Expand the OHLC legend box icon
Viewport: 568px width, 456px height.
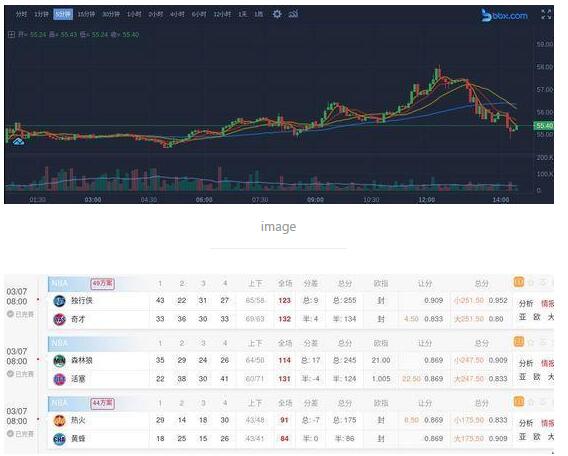pos(12,35)
